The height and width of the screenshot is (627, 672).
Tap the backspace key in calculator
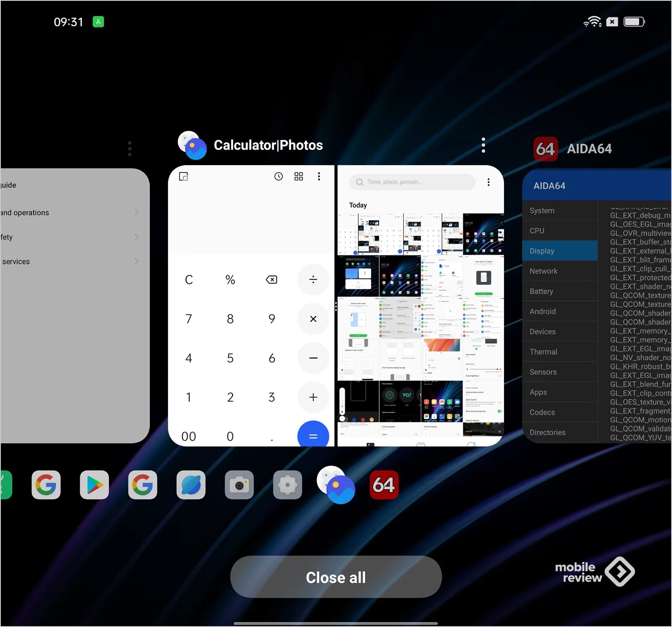tap(271, 280)
